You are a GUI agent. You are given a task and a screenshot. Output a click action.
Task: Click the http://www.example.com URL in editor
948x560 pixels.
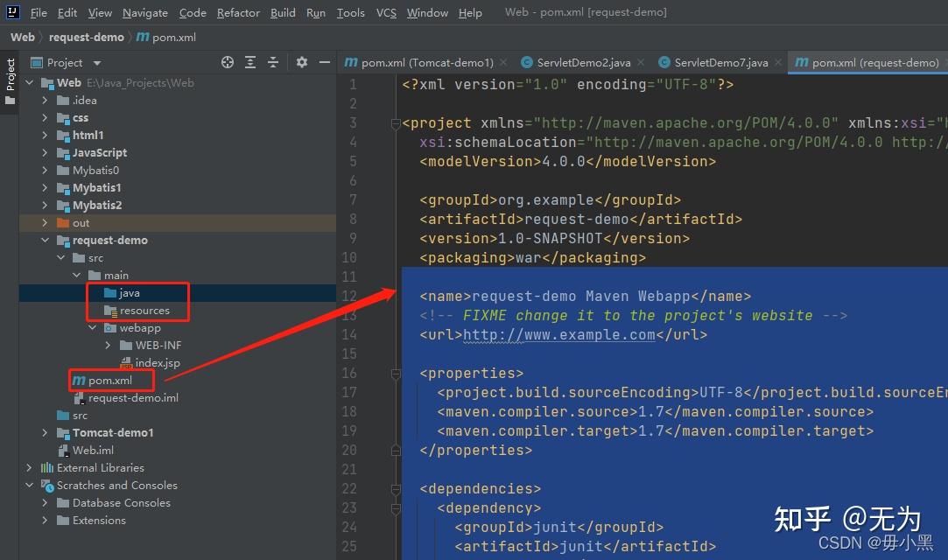click(x=559, y=335)
